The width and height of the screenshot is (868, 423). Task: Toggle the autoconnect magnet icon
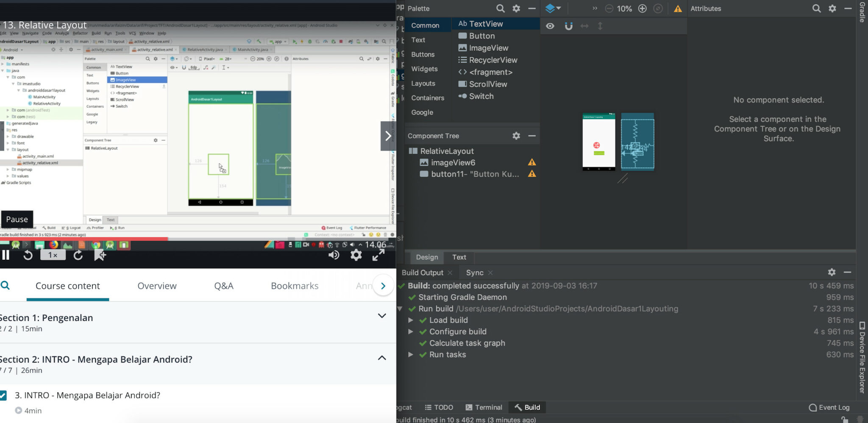pos(569,26)
